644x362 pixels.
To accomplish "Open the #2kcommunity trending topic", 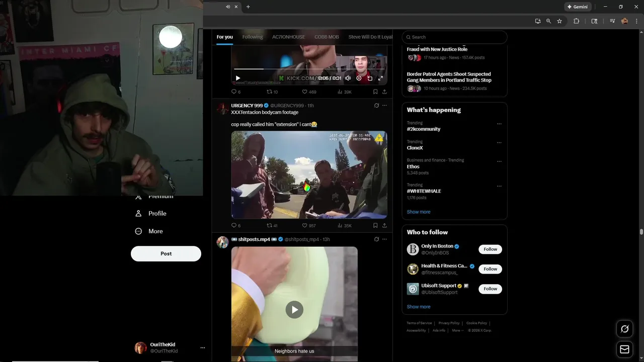I will coord(424,129).
